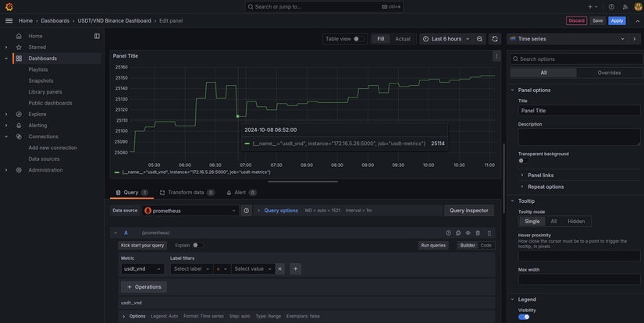Screen dimensions: 644x323
Task: Click Discard button
Action: pos(576,21)
